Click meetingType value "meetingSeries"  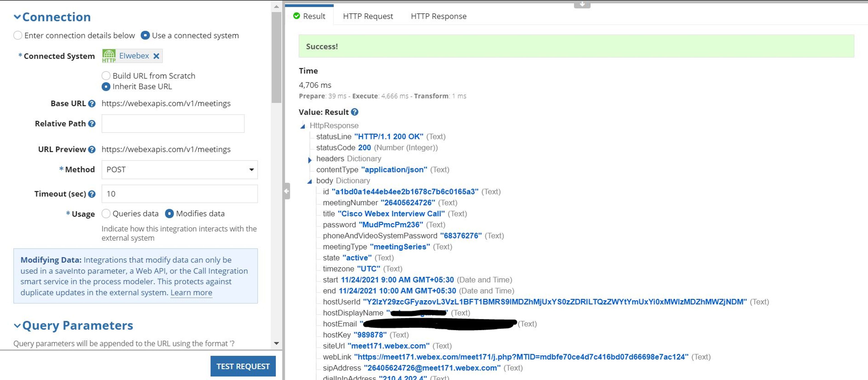pos(400,247)
